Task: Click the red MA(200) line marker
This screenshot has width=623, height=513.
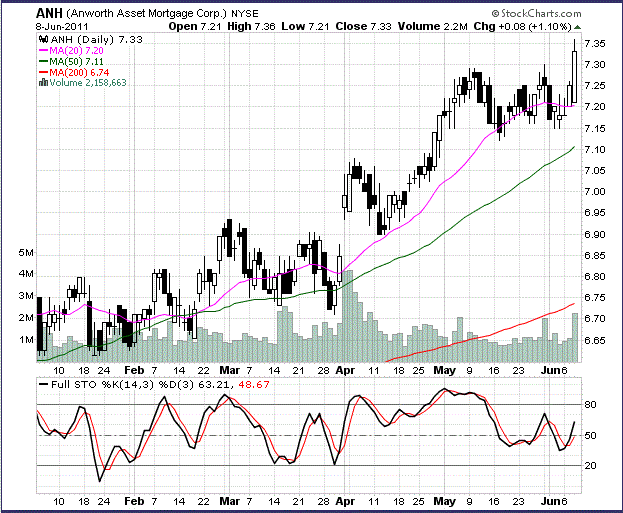Action: point(42,71)
